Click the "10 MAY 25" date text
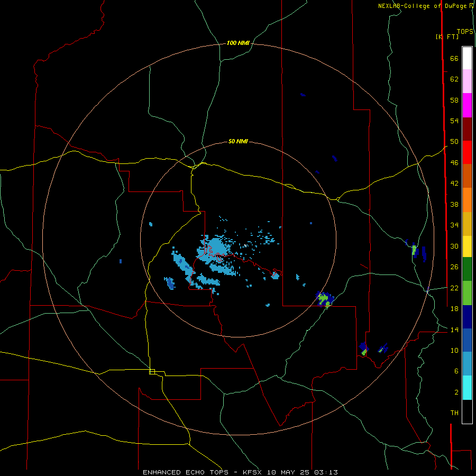 (288, 472)
